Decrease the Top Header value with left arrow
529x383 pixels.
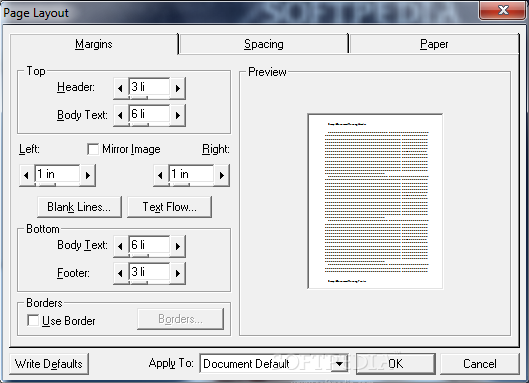tap(120, 88)
